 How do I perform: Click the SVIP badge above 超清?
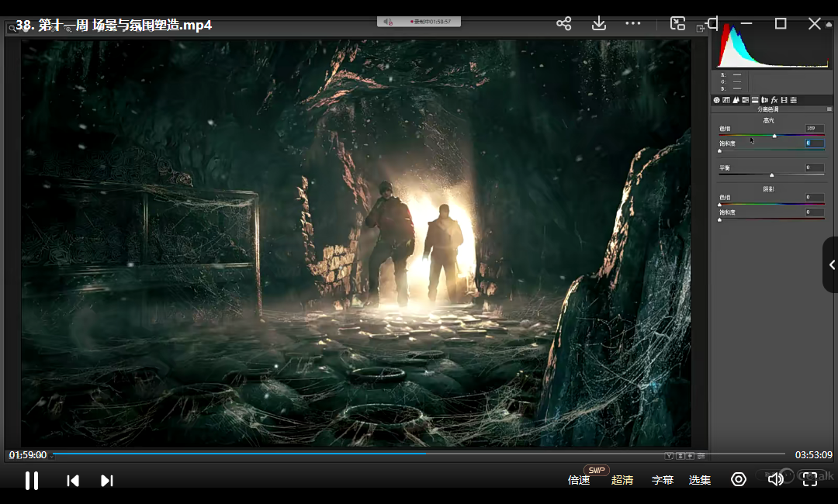(x=597, y=470)
